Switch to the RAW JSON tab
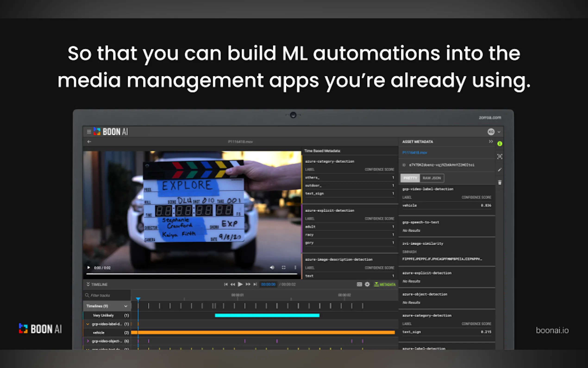 point(432,178)
